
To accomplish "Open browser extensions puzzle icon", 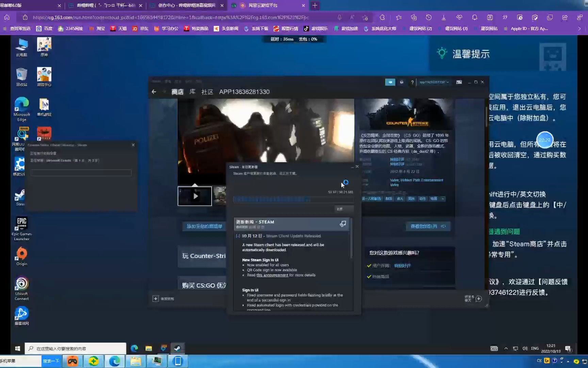I will (382, 17).
